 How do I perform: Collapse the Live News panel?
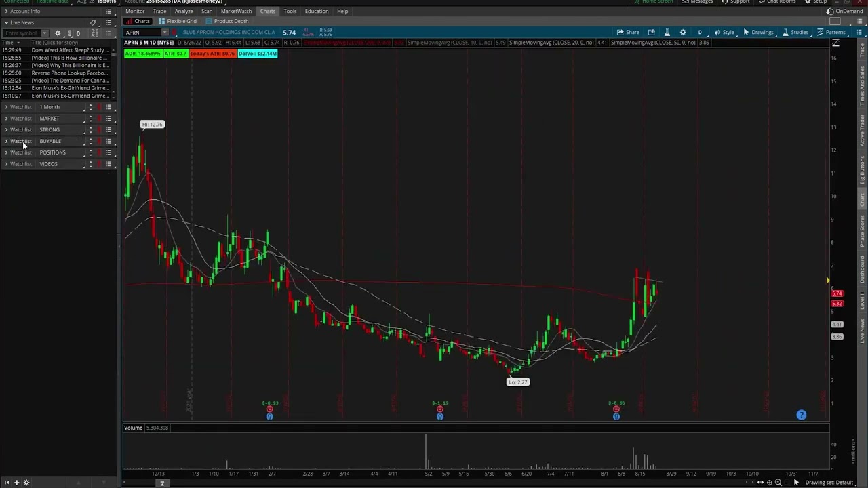pos(6,22)
